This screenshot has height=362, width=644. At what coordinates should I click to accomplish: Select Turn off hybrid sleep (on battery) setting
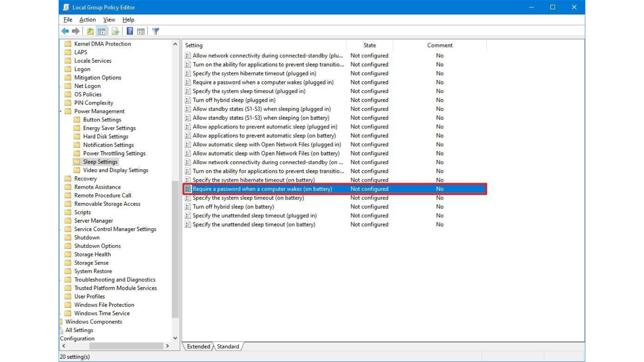[x=234, y=206]
